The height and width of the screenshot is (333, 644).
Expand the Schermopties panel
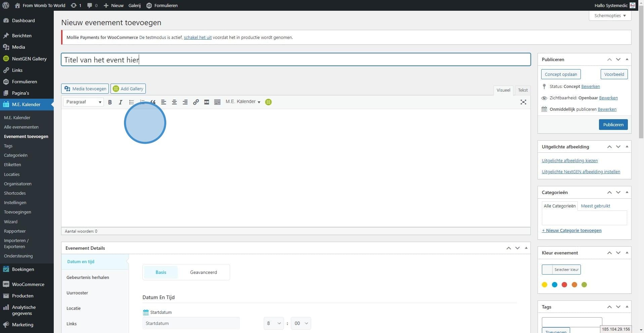pyautogui.click(x=610, y=16)
